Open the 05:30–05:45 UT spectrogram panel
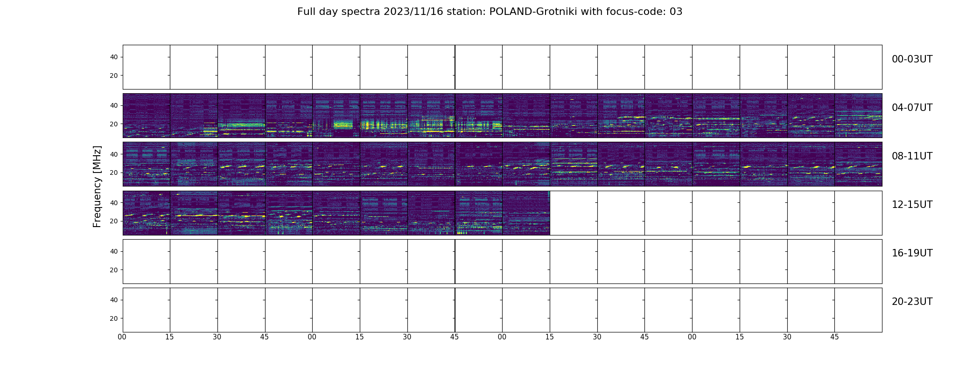The image size is (980, 373). [x=431, y=115]
